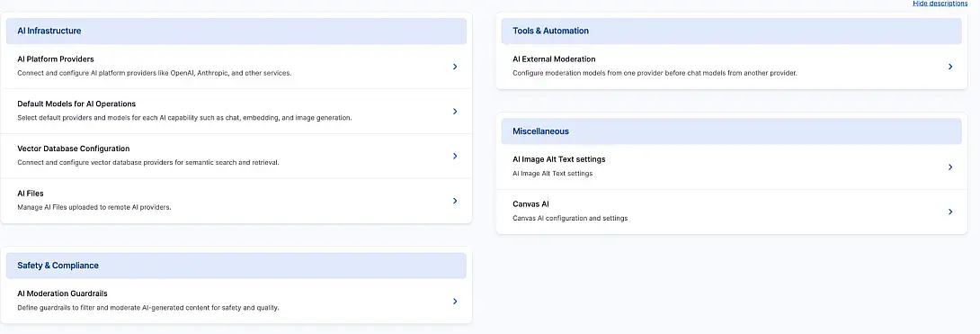Click 'Configure moderation models from one provider' text
The width and height of the screenshot is (980, 334).
(x=655, y=73)
